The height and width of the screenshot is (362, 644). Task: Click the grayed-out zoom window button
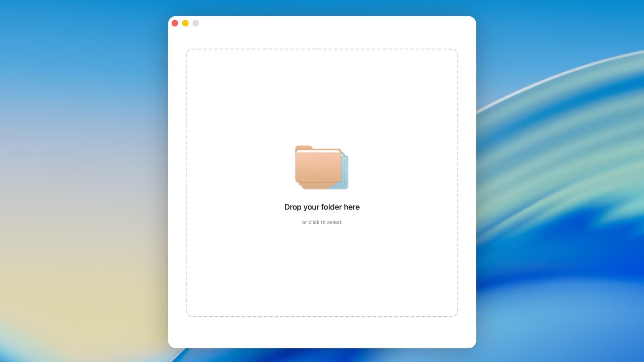(x=196, y=23)
